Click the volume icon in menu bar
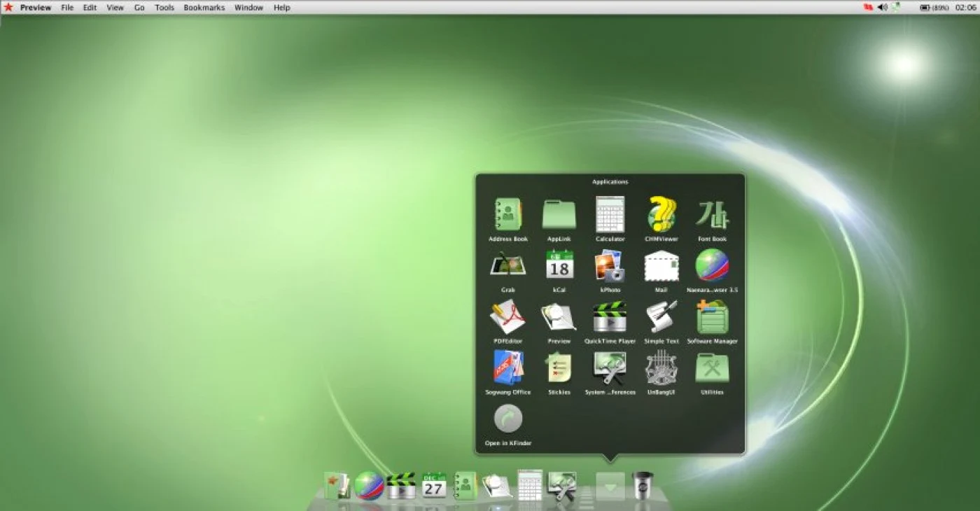 tap(883, 7)
